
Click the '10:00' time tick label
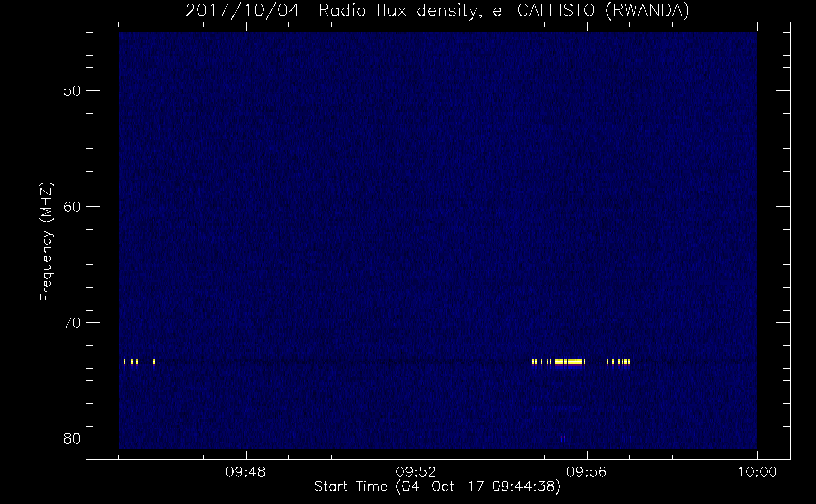click(x=757, y=472)
